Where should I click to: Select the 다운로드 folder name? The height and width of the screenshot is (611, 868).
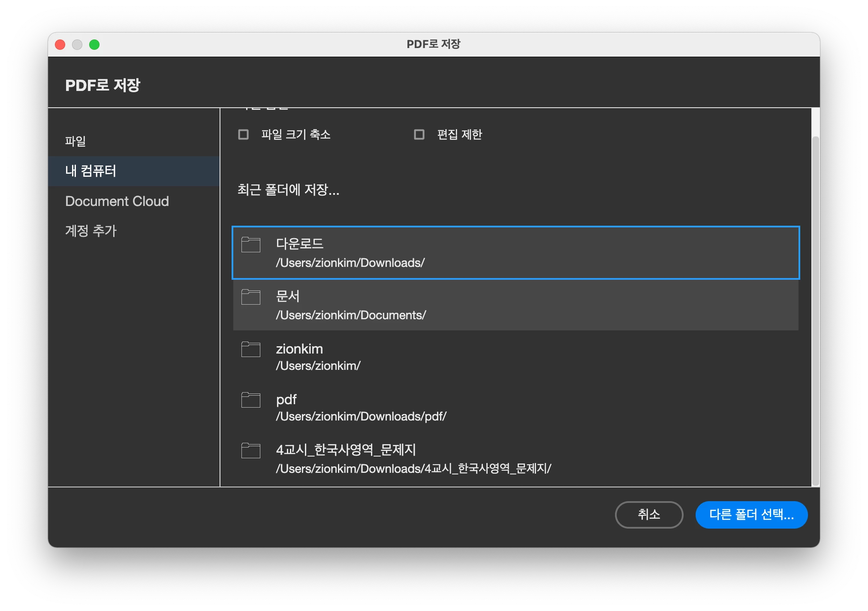tap(299, 244)
